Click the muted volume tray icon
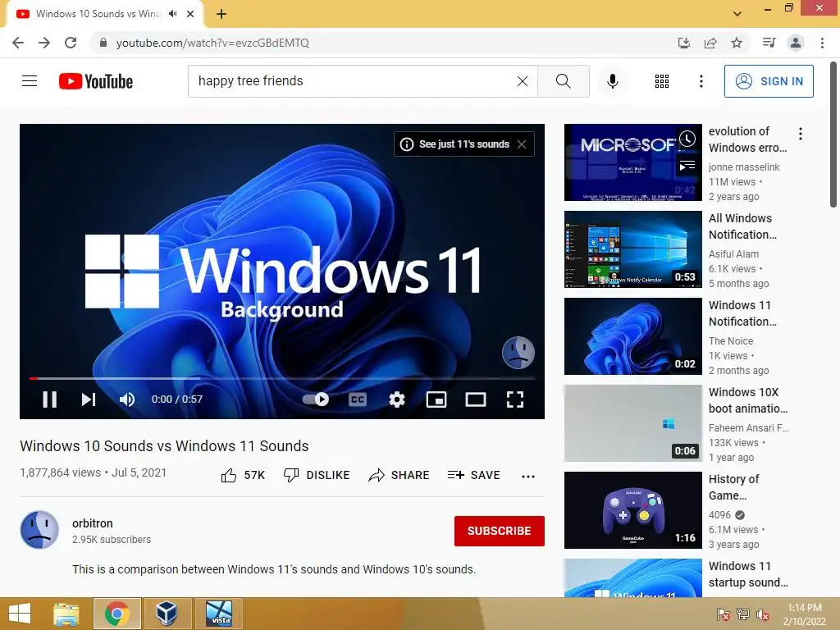This screenshot has height=630, width=840. tap(762, 614)
